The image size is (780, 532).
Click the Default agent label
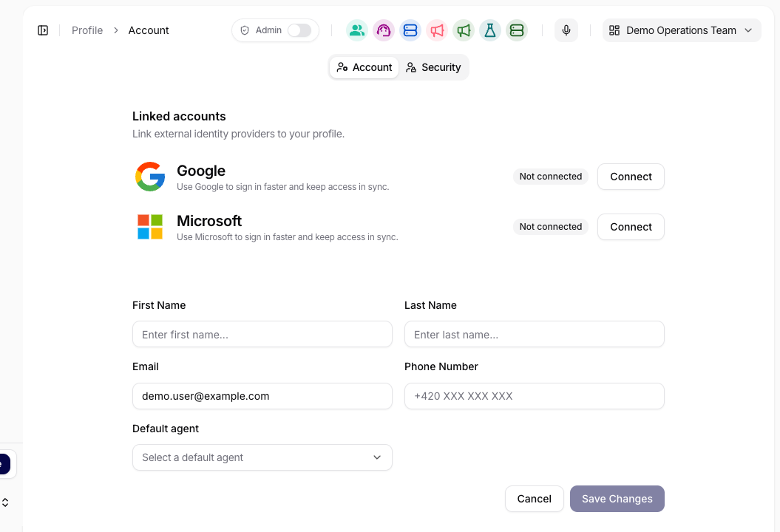[166, 429]
